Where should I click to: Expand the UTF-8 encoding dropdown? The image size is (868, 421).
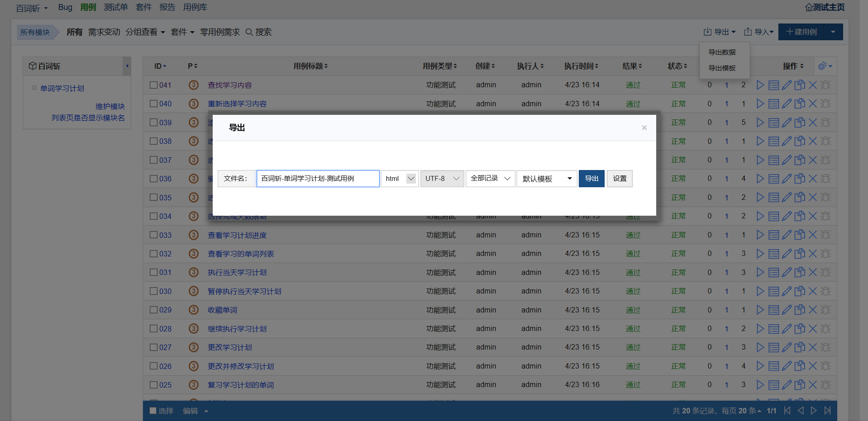[x=442, y=179]
